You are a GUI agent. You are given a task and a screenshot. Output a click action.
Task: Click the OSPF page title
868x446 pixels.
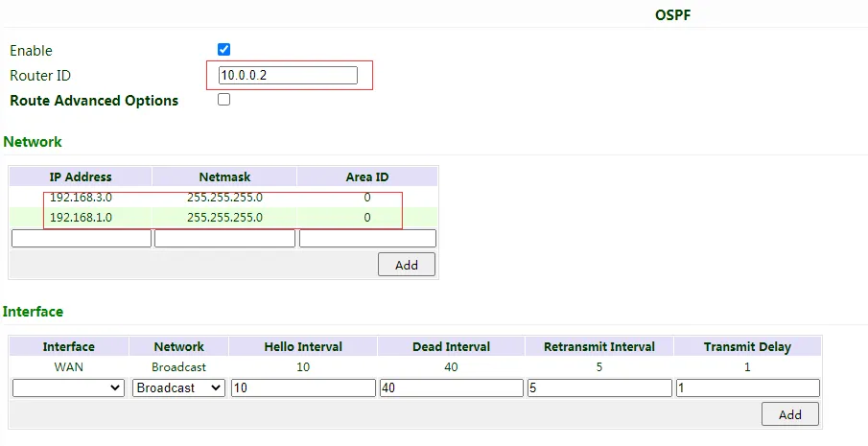(x=672, y=15)
